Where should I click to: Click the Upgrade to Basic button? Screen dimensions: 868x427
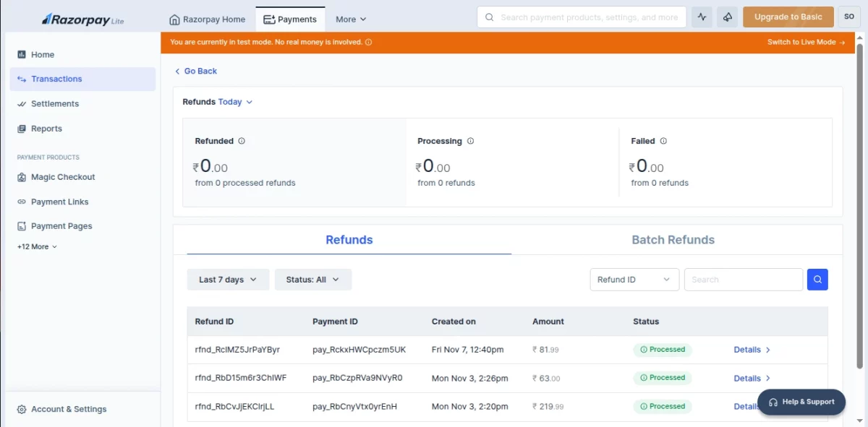pos(788,16)
